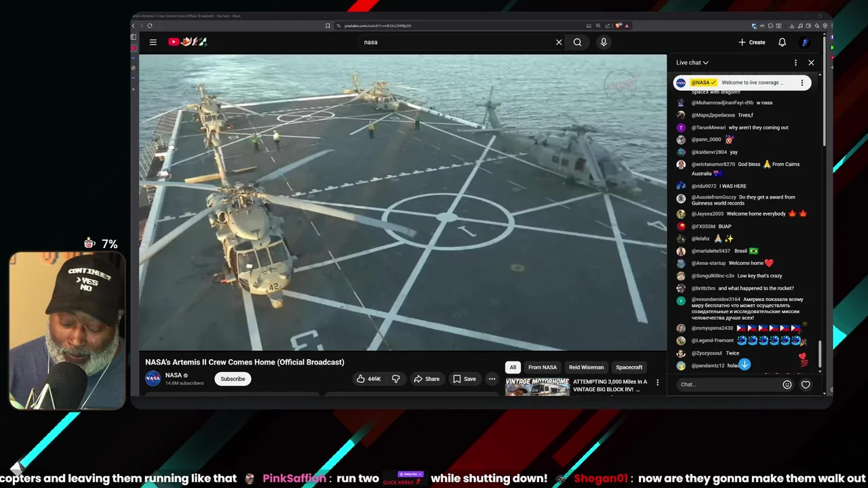Close the live chat panel

(811, 62)
